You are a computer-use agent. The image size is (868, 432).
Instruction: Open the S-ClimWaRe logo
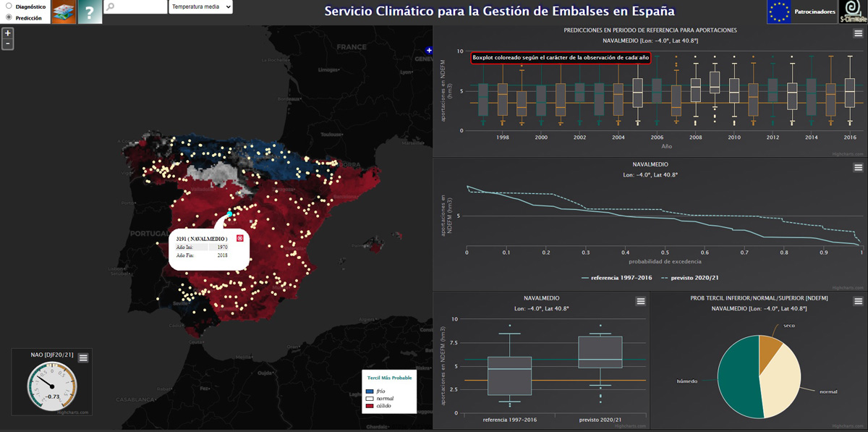point(853,12)
